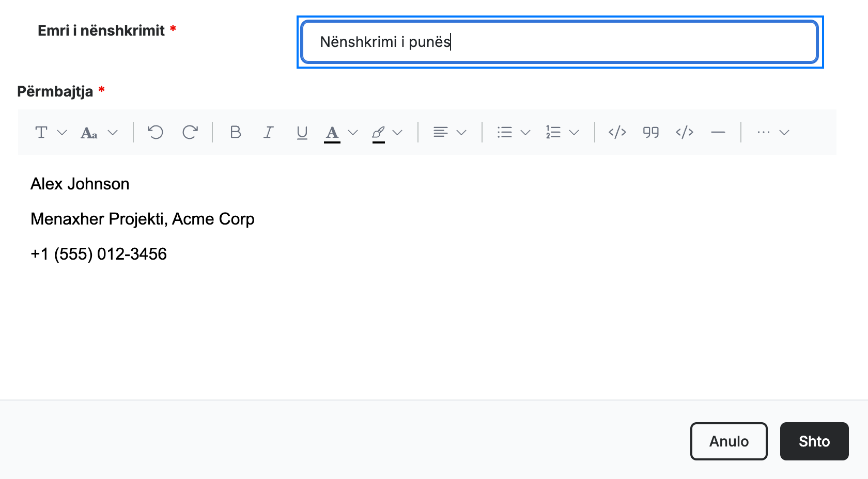The width and height of the screenshot is (868, 479).
Task: Redo the last edit
Action: click(x=190, y=133)
